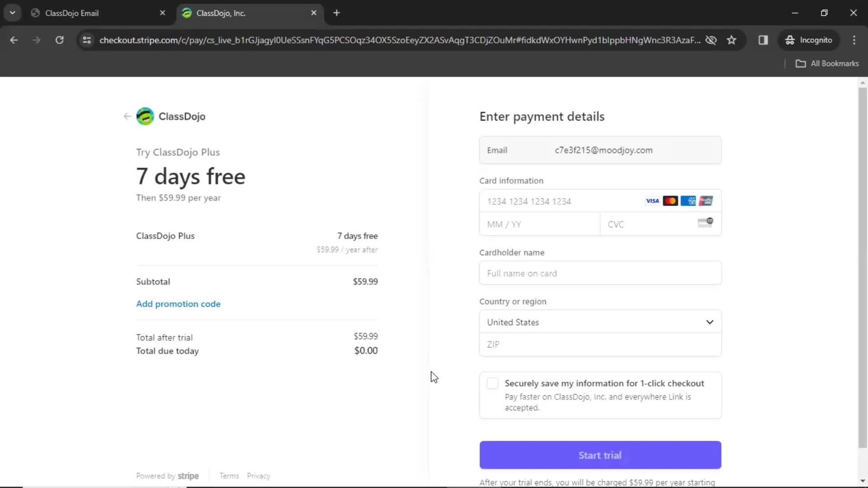This screenshot has width=868, height=488.
Task: Open the Chrome three-dot menu
Action: (x=854, y=40)
